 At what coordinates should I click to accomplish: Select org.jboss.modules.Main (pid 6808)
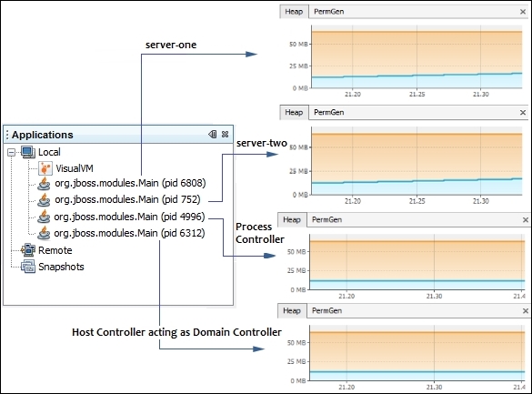[x=130, y=183]
